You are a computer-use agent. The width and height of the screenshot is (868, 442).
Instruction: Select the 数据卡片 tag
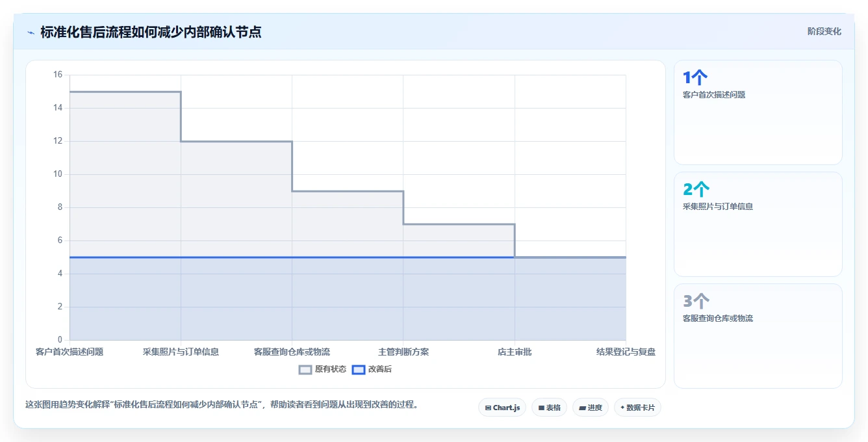[637, 408]
